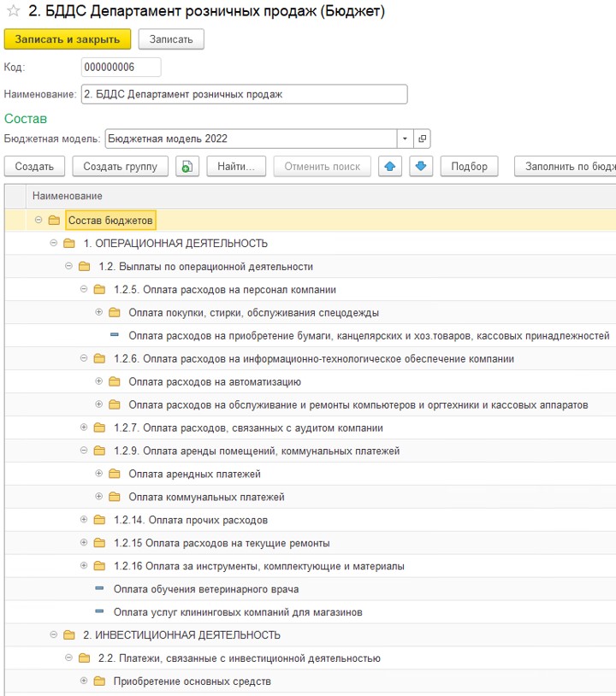Collapse 2. ИНВЕСТИЦИОННАЯ ДЕЯТЕЛЬНОСТЬ group
The height and width of the screenshot is (696, 616).
coord(54,634)
